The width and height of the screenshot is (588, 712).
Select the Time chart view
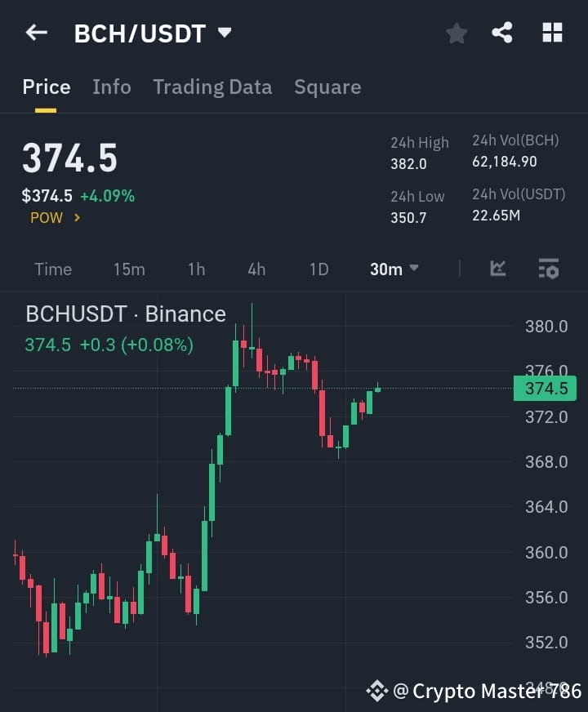tap(52, 269)
